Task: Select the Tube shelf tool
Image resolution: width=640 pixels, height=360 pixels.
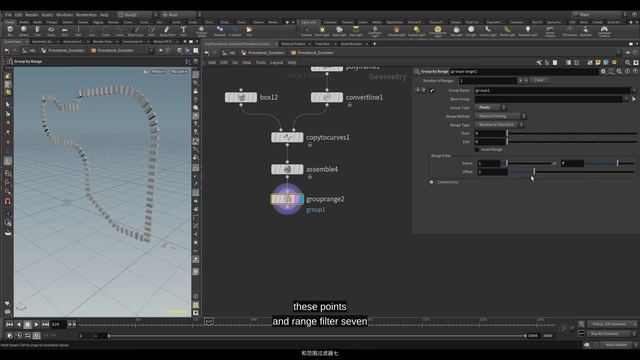Action: [x=37, y=31]
